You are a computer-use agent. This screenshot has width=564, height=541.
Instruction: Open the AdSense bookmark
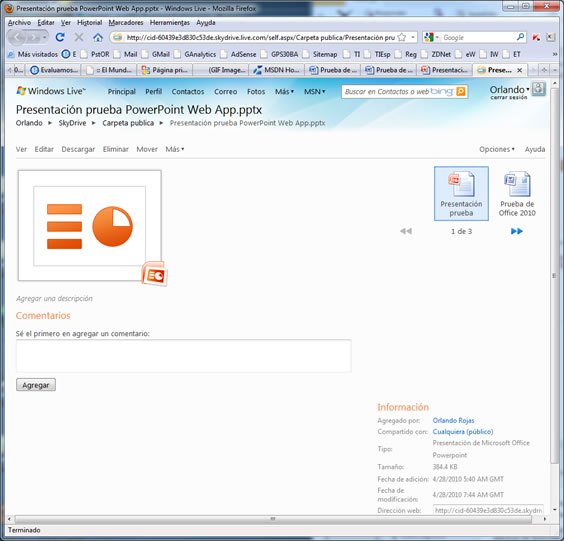(x=239, y=54)
